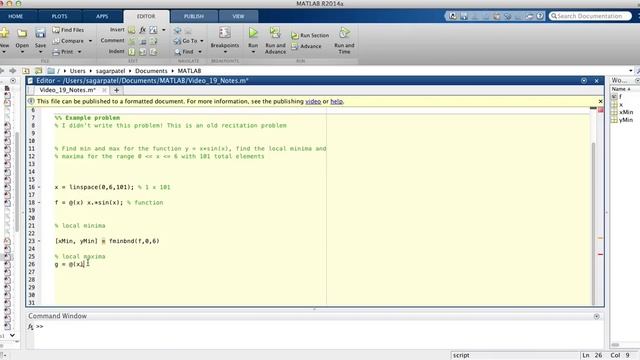The width and height of the screenshot is (640, 360).
Task: Click Documents in folder breadcrumb
Action: (151, 71)
